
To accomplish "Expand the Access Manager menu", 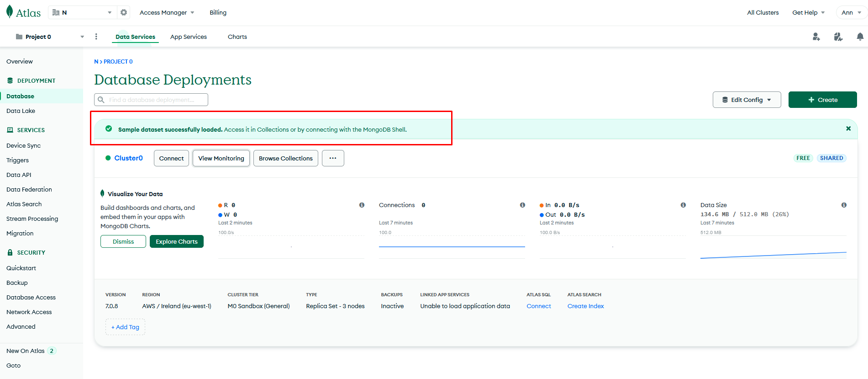I will pos(167,12).
